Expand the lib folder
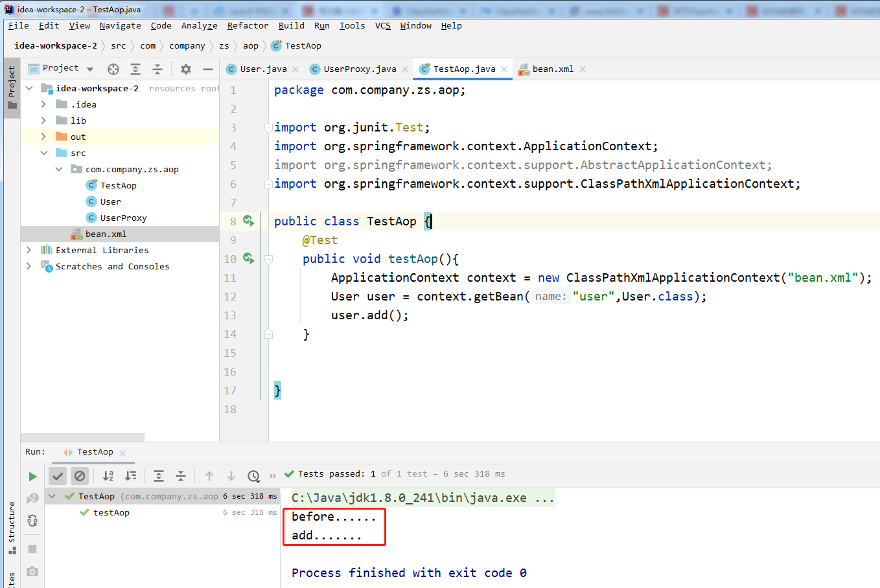 pyautogui.click(x=43, y=120)
